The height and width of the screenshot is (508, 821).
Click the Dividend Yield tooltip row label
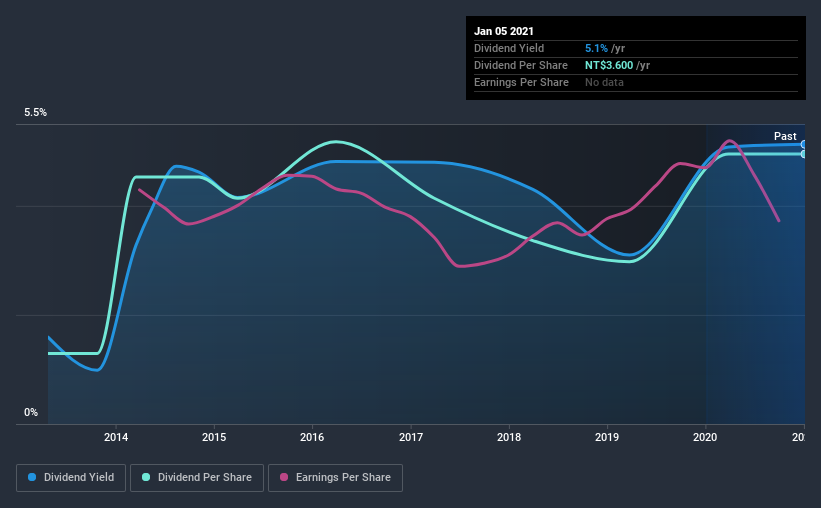point(509,48)
